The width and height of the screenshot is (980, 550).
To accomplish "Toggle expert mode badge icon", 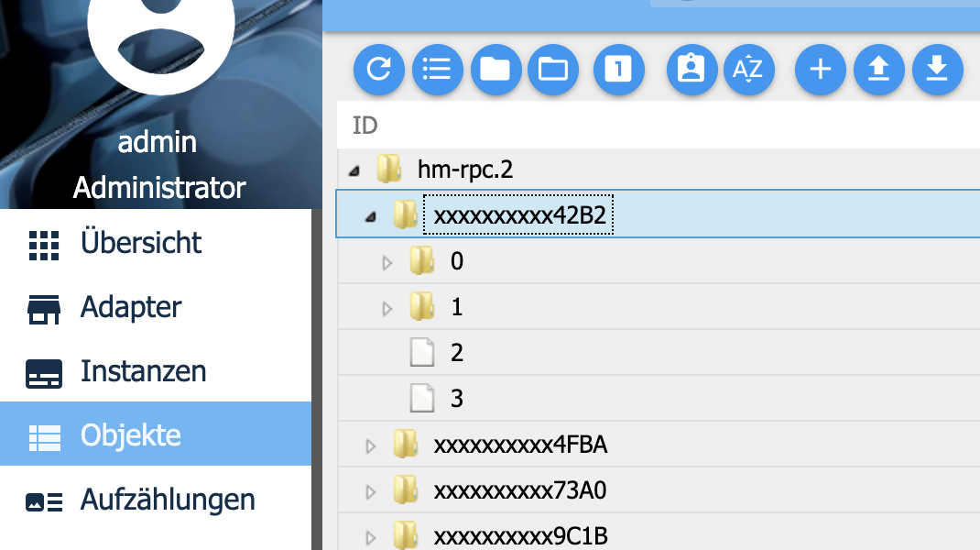I will point(691,69).
